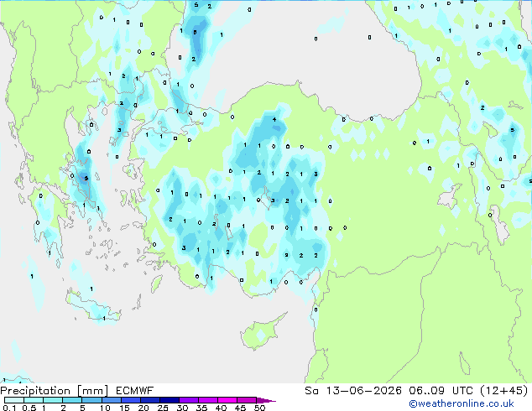Click the '0.1' legend scale label
The width and height of the screenshot is (532, 411).
pyautogui.click(x=8, y=408)
